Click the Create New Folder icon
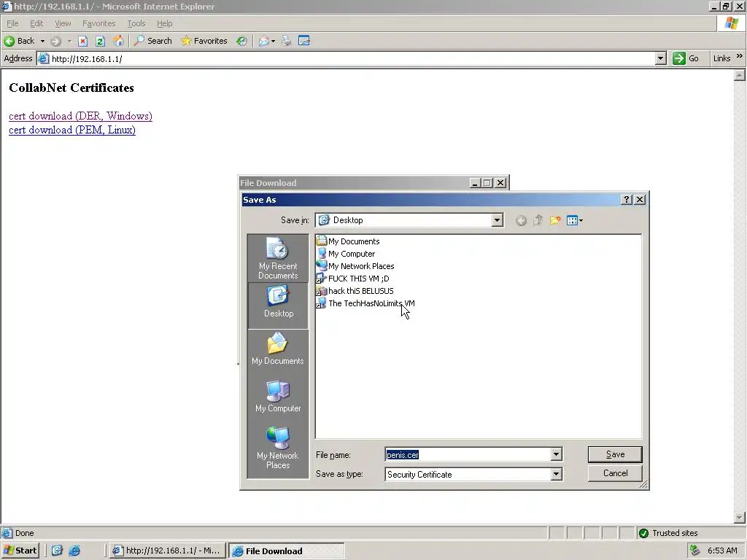 555,220
